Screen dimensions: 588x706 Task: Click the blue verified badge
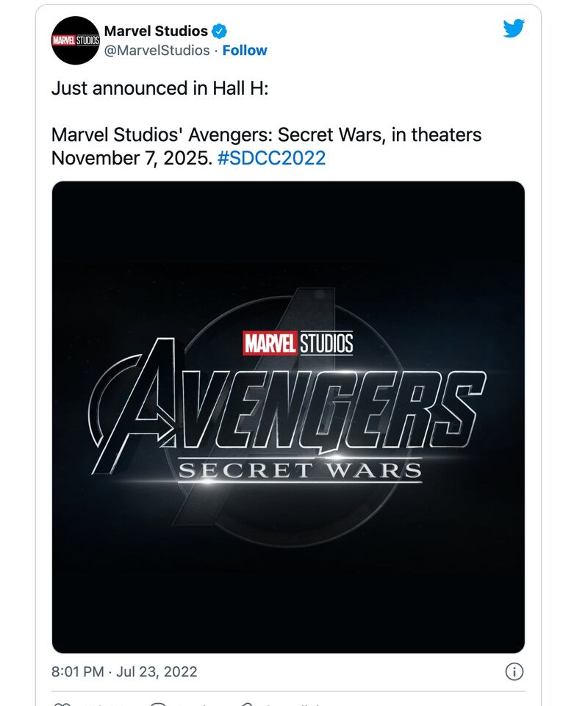click(x=219, y=31)
